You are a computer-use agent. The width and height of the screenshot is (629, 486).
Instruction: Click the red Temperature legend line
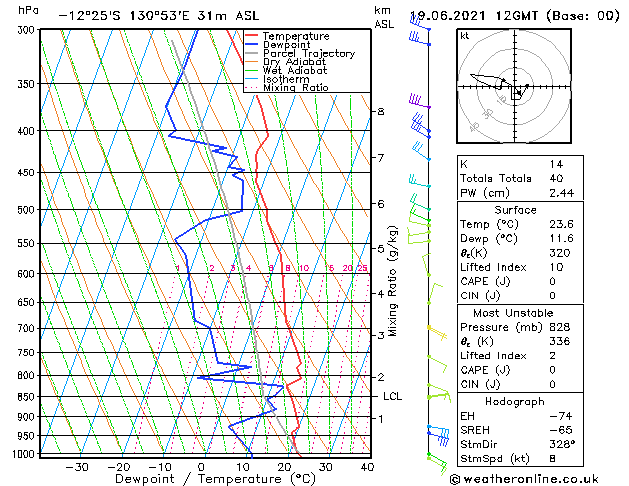coord(251,36)
